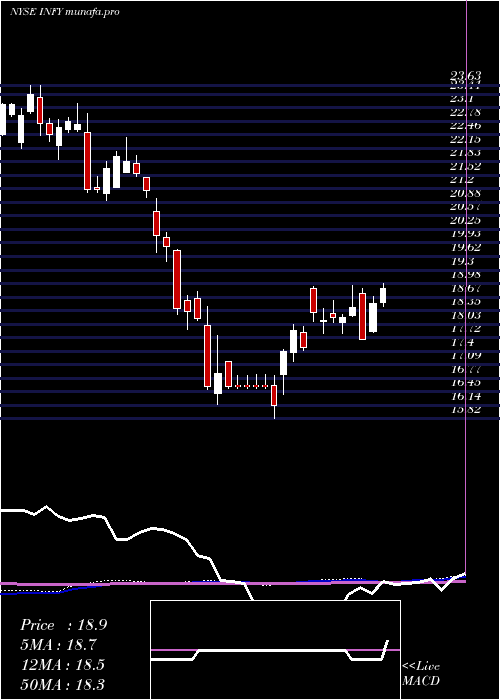Click the 'Price : 18.9' readout
500x700 pixels.
(63, 625)
